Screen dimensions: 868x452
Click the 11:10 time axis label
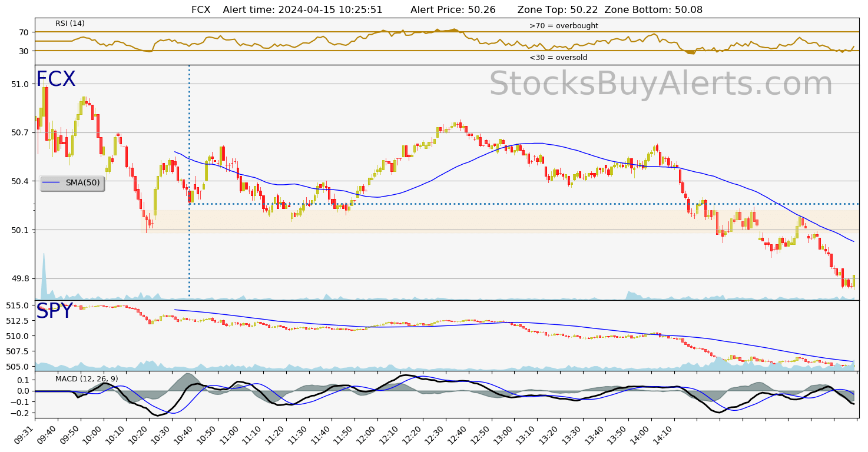click(252, 434)
